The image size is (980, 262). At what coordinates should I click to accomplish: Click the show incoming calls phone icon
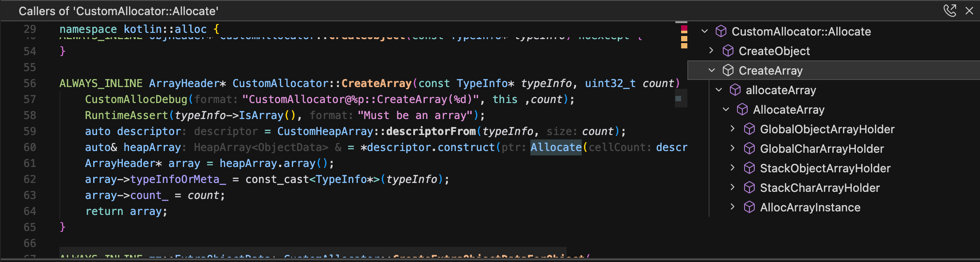coord(949,10)
